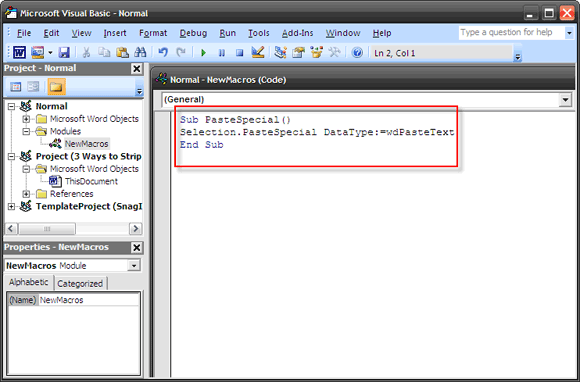This screenshot has width=580, height=382.
Task: Expand the TemplateProject (SnagI node
Action: [x=12, y=207]
